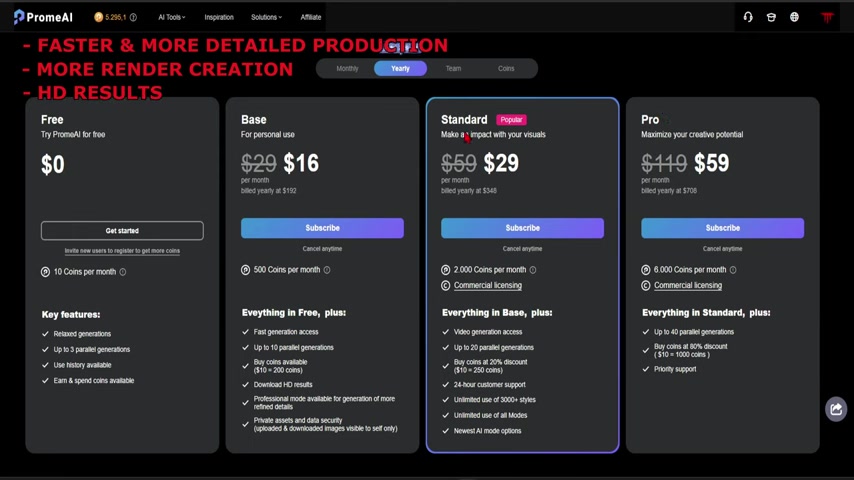Open the Inspiration menu item
854x480 pixels.
click(219, 17)
